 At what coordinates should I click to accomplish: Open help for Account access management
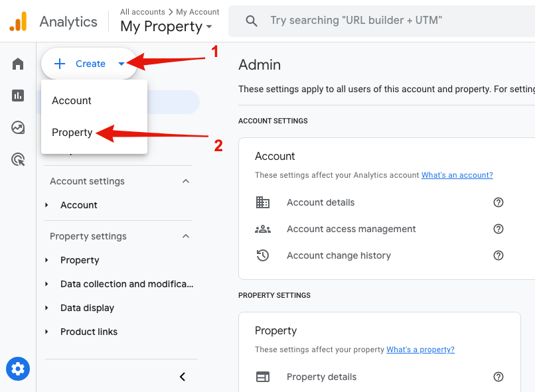click(x=498, y=229)
